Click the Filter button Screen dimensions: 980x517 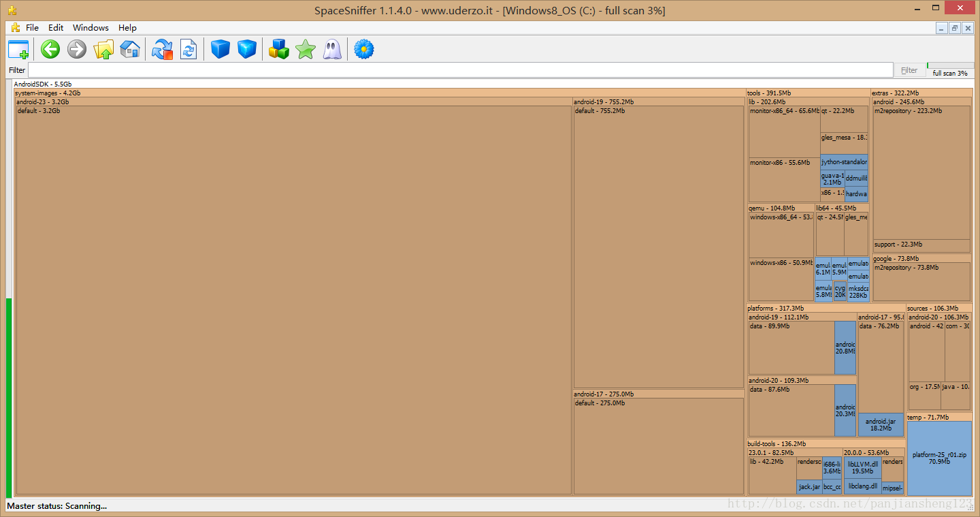tap(909, 70)
